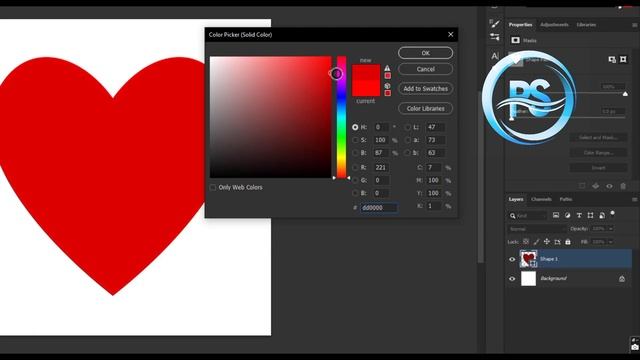Image resolution: width=640 pixels, height=360 pixels.
Task: Click the vertical hue slider strip
Action: 341,117
